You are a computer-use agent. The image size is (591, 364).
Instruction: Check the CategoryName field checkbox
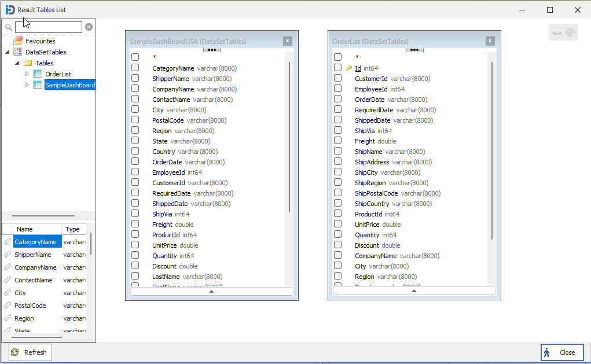coord(135,68)
